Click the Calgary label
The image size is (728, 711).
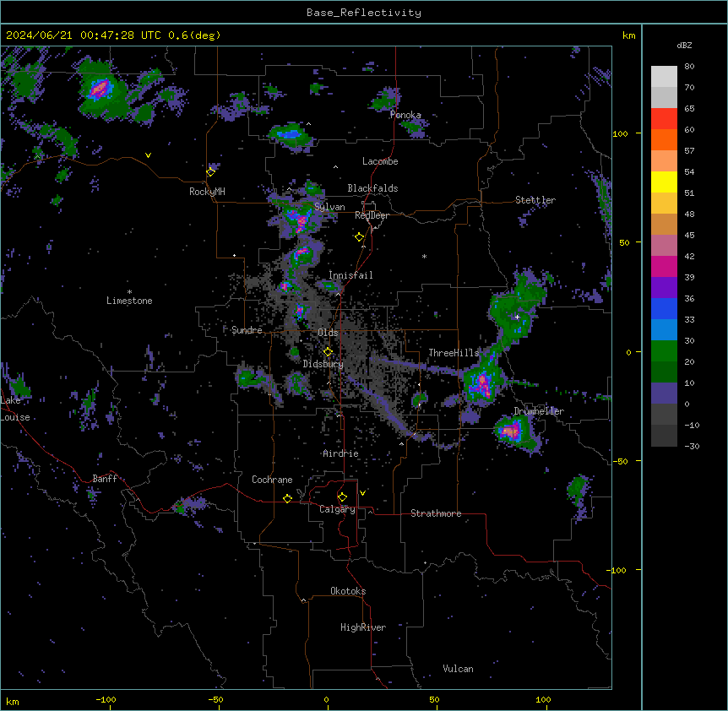coord(338,509)
